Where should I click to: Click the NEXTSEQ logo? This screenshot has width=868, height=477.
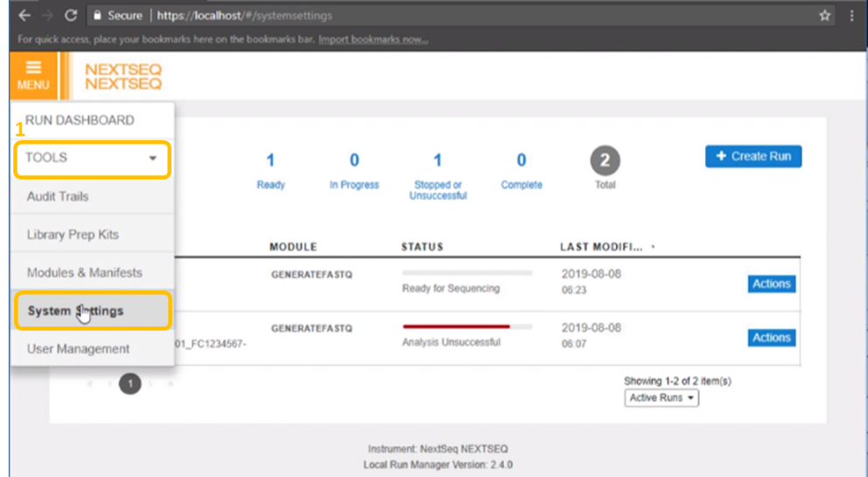tap(123, 77)
